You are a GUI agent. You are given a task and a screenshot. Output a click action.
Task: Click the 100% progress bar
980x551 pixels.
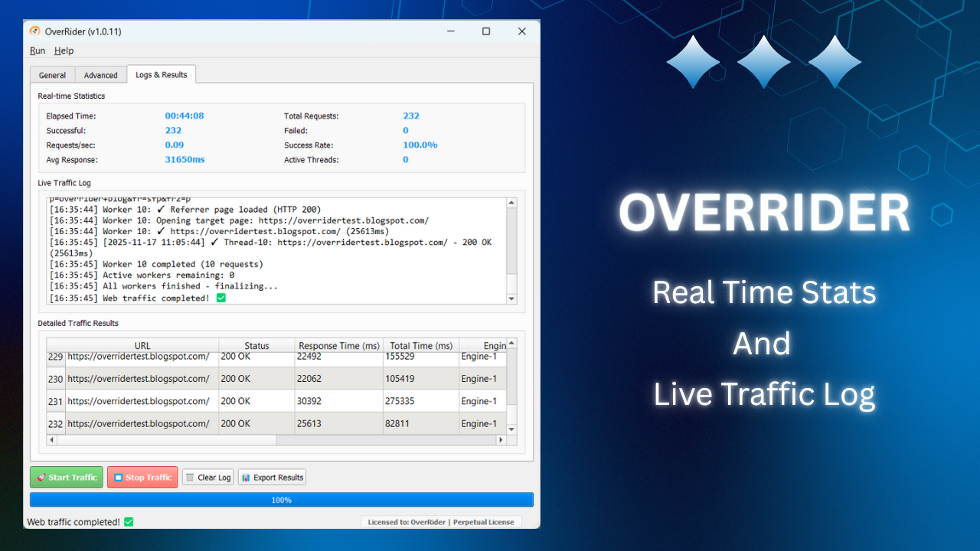coord(282,500)
